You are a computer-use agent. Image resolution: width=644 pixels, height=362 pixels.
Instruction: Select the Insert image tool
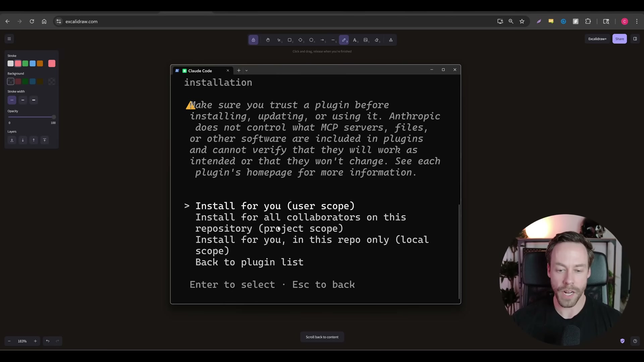coord(366,40)
